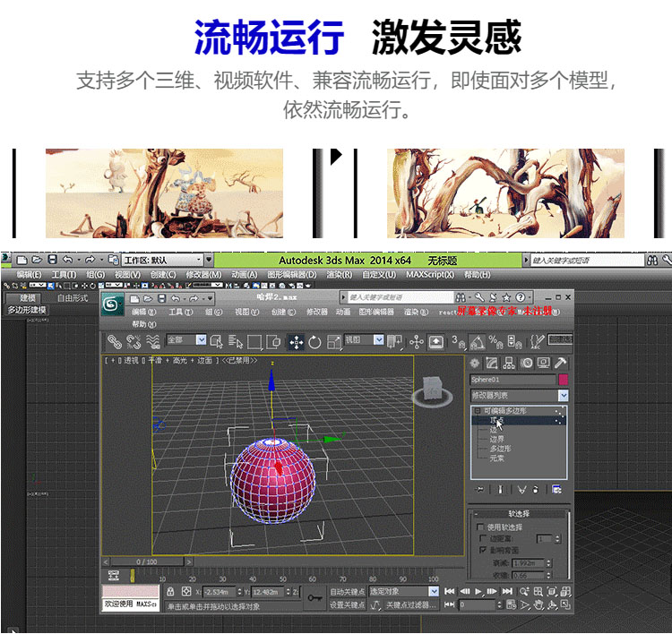Click the 多边形建模 ribbon tab

click(x=27, y=309)
